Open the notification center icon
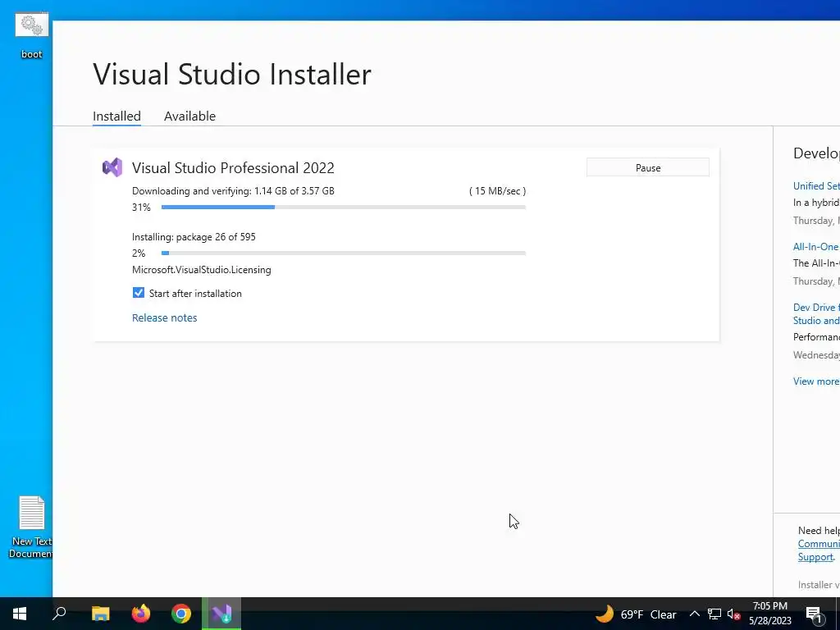This screenshot has height=630, width=840. click(x=815, y=614)
